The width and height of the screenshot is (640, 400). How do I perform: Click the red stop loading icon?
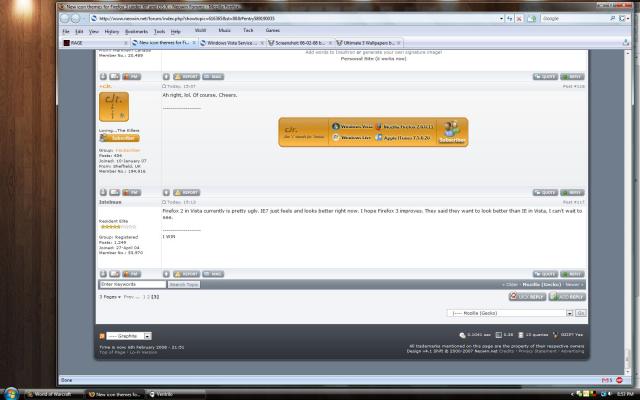point(519,18)
